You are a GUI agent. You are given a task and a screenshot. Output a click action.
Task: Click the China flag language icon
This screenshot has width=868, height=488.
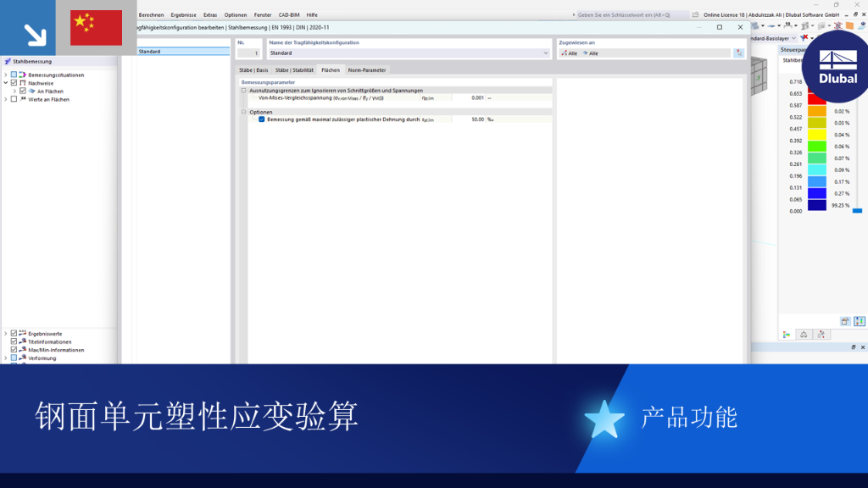point(97,28)
